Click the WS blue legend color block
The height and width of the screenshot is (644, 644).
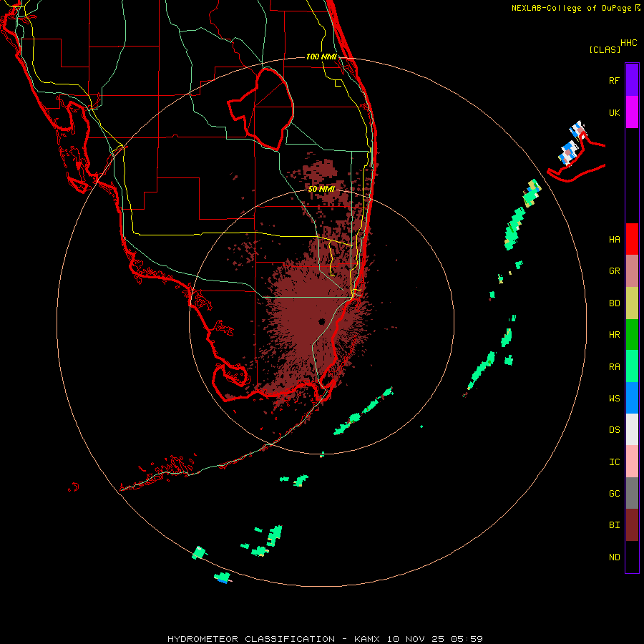[x=632, y=398]
